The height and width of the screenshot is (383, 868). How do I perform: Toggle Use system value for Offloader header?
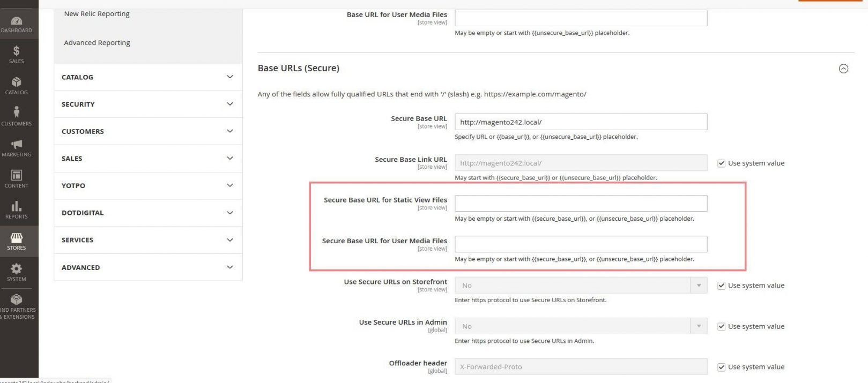(721, 367)
